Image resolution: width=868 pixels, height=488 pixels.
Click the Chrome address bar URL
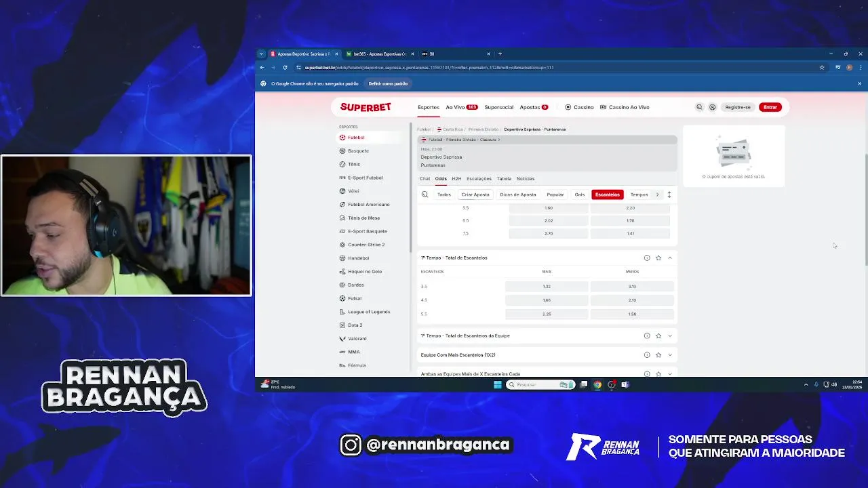coord(429,68)
